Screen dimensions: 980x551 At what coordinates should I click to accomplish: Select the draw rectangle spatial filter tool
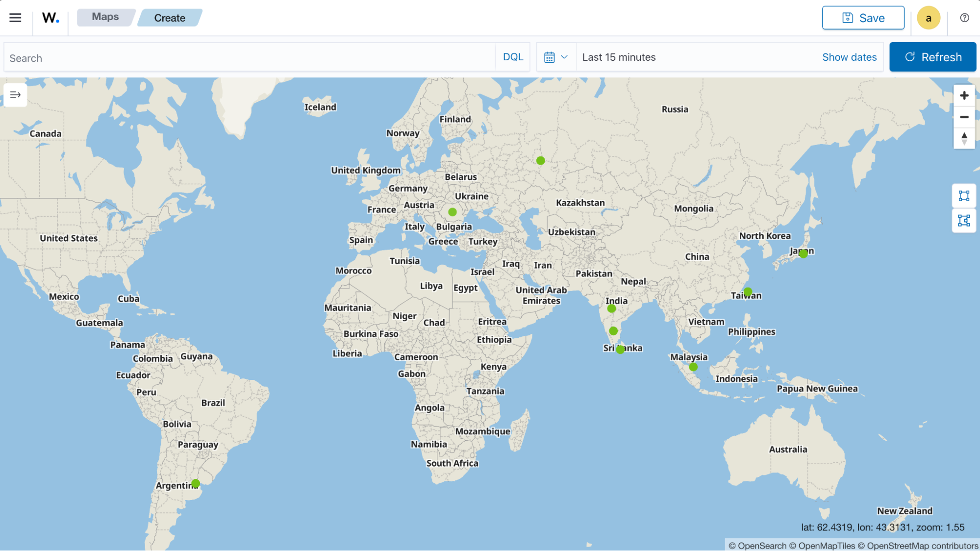point(963,196)
